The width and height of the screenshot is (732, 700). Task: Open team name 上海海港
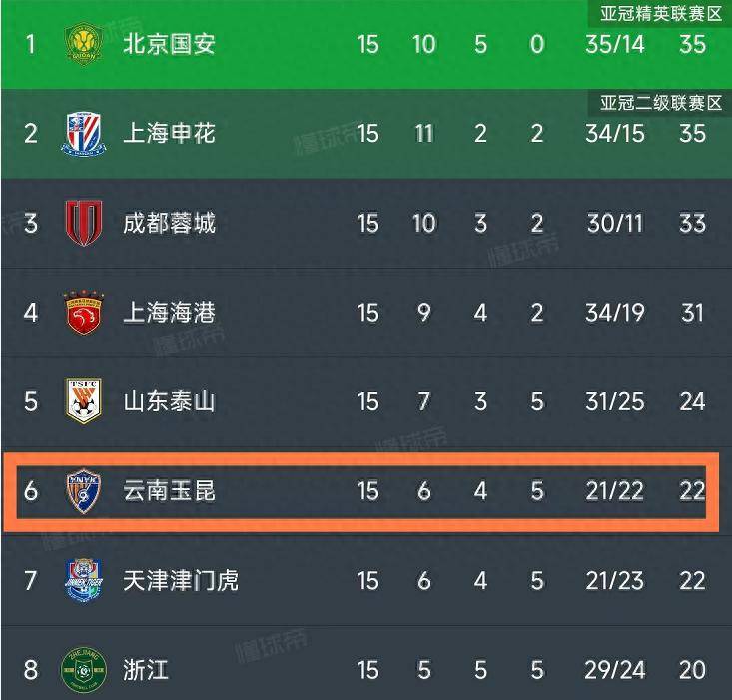(x=169, y=313)
